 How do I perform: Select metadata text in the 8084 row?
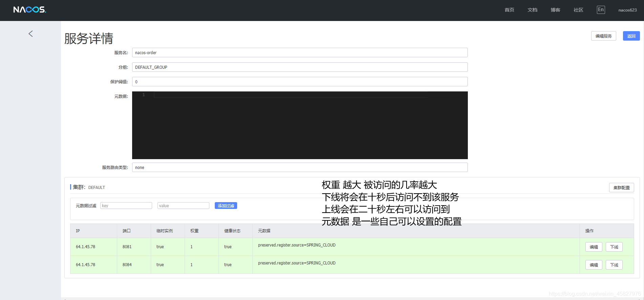[x=297, y=263]
